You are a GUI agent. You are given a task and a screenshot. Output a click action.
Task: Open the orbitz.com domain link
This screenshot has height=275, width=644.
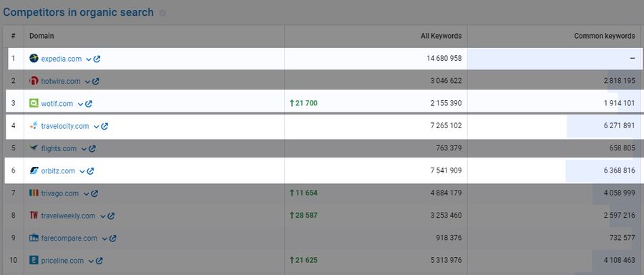point(58,171)
